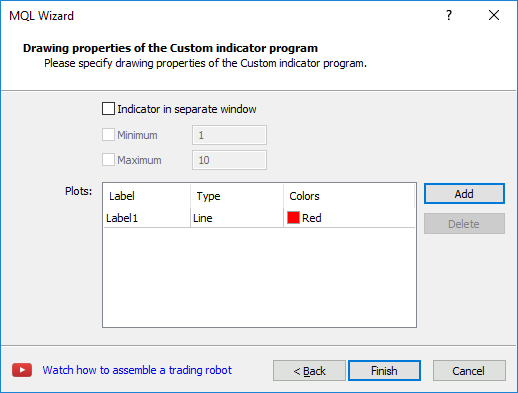
Task: Go back with the Back button
Action: pos(309,371)
